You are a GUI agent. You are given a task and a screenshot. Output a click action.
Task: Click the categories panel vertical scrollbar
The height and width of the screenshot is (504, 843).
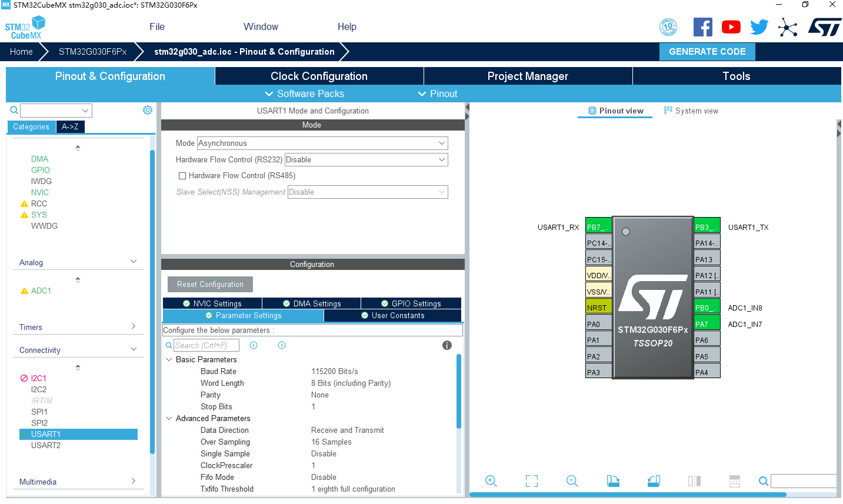pyautogui.click(x=152, y=301)
